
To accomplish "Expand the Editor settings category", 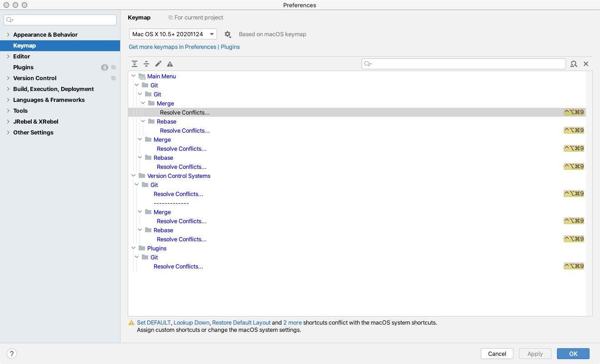I will (8, 57).
